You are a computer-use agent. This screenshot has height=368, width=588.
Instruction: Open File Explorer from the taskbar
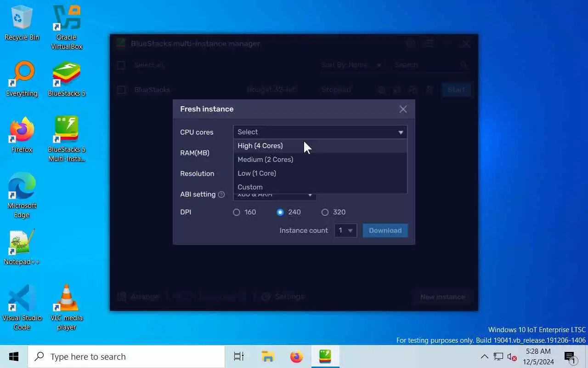268,356
